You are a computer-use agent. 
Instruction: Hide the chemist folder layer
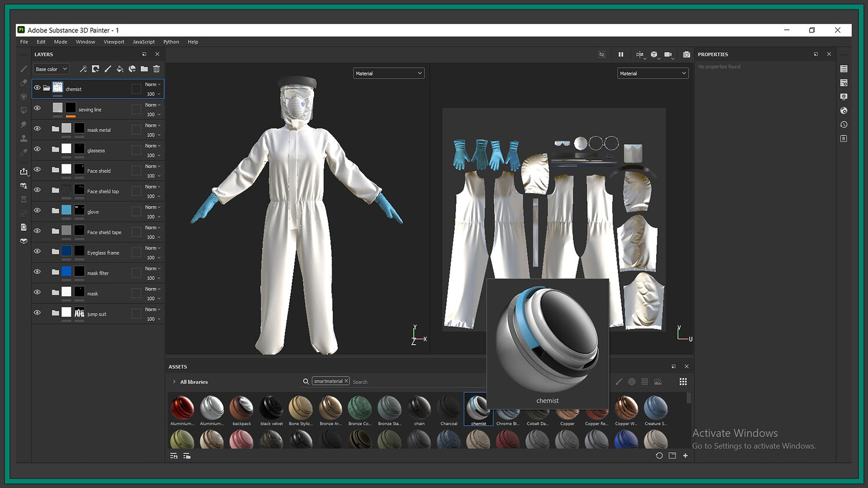pos(37,88)
